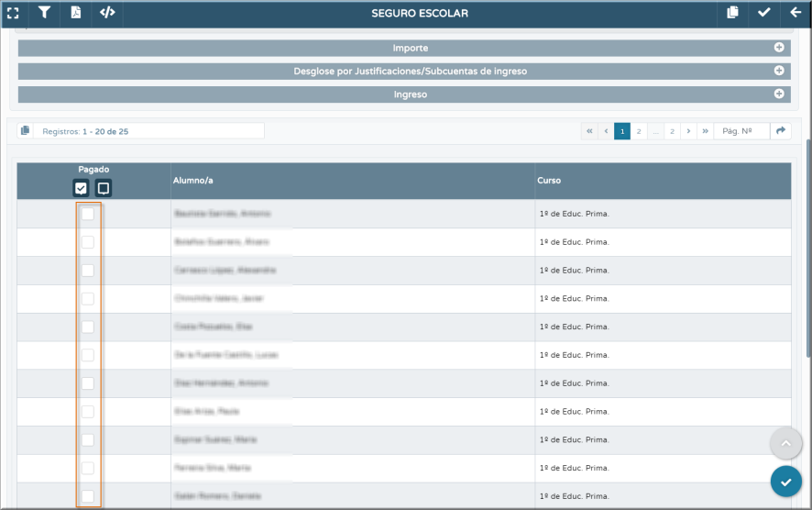Open the code export icon
The height and width of the screenshot is (510, 812).
click(107, 13)
